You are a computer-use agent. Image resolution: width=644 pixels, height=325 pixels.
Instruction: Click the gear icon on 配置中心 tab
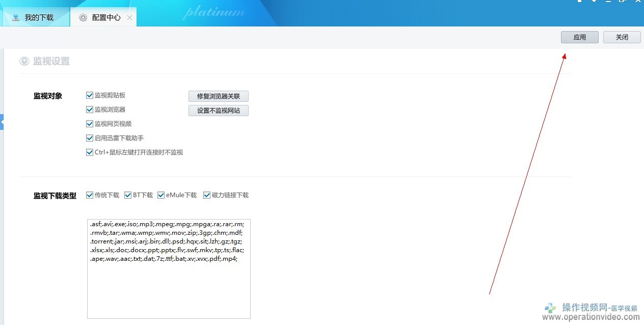click(x=83, y=18)
